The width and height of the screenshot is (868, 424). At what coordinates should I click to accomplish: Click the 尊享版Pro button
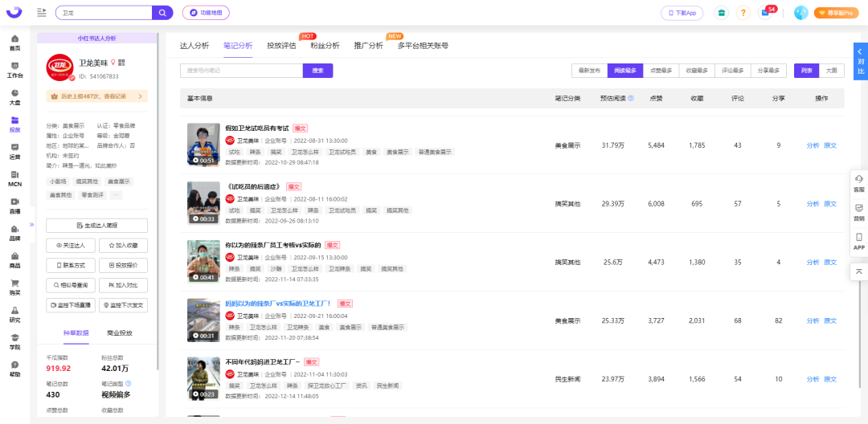[x=836, y=13]
